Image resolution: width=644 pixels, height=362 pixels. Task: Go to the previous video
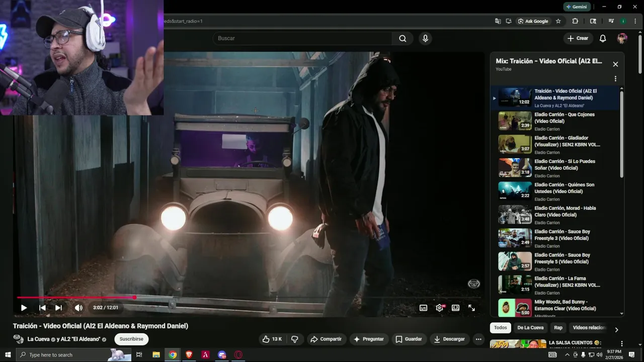[42, 308]
